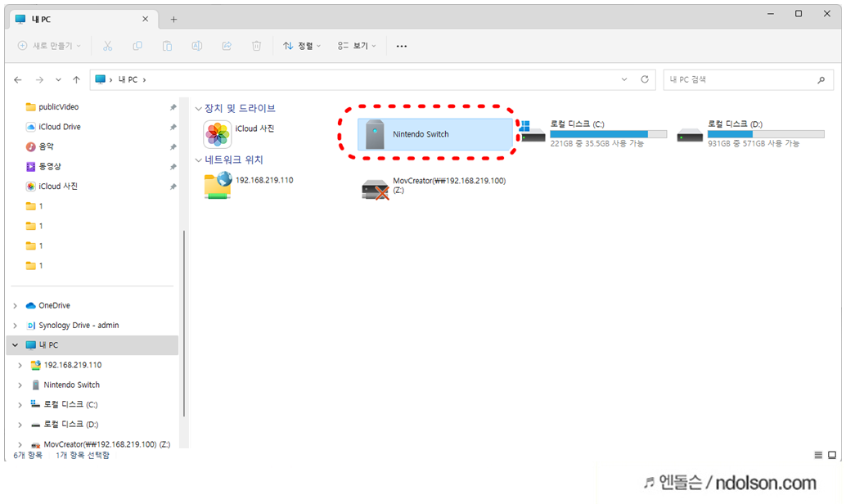846x504 pixels.
Task: Select the MovCreator (Z:) network drive in main pane
Action: [434, 187]
